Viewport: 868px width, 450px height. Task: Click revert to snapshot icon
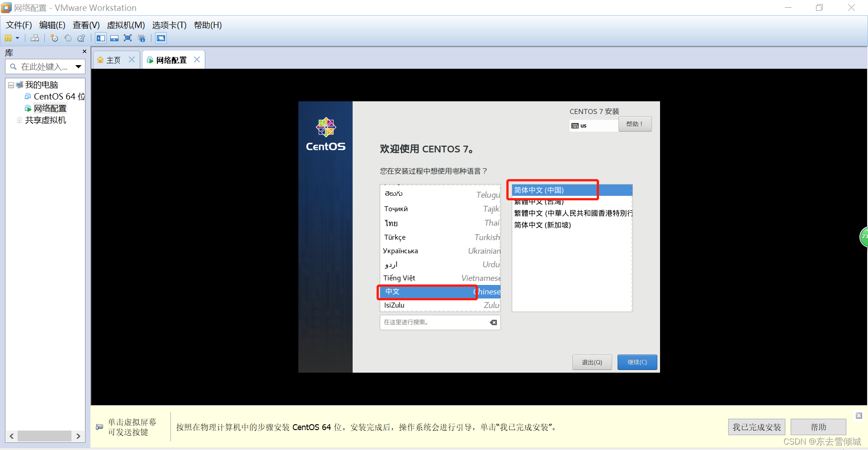(68, 38)
